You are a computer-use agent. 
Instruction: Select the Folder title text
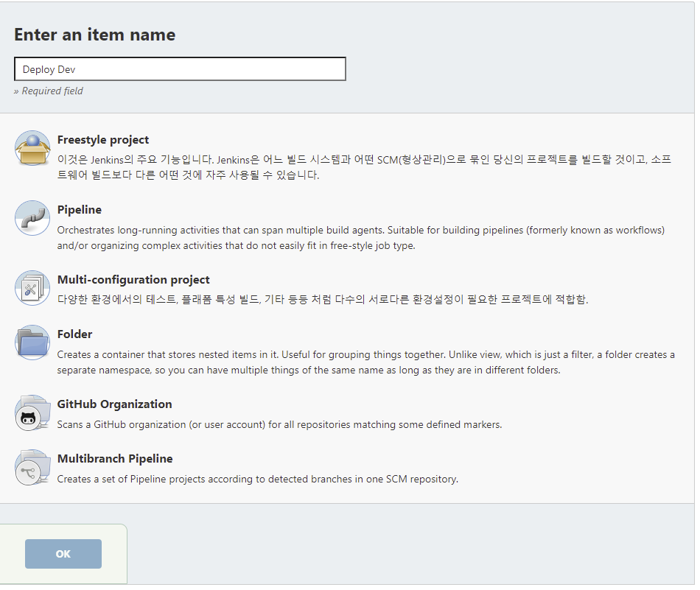coord(74,334)
